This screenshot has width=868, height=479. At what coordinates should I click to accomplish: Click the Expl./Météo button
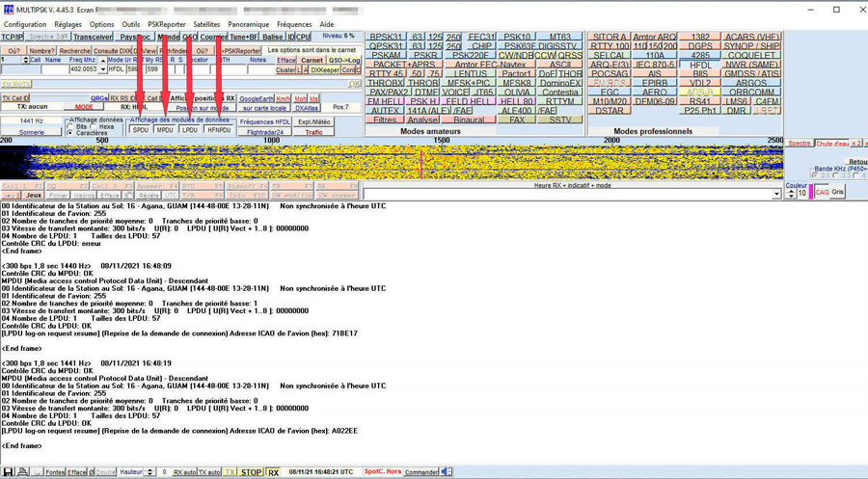click(313, 122)
